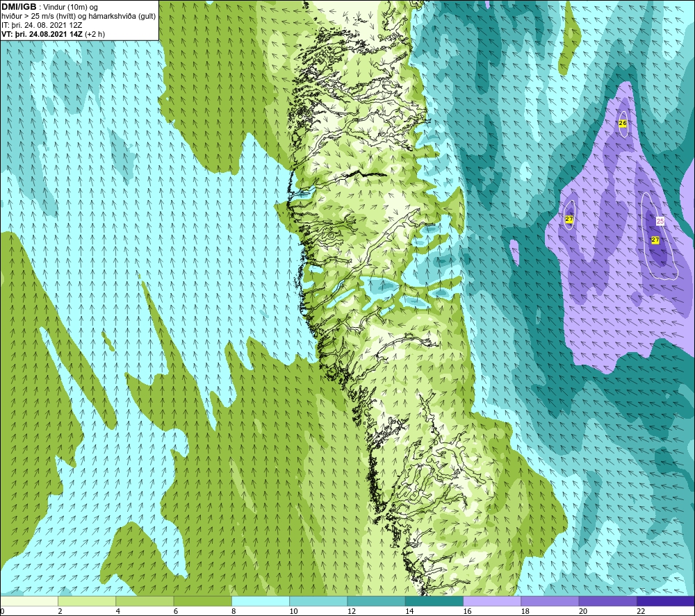Screen dimensions: 695x616
Task: Click the legend scale value 22
Action: pos(641,612)
